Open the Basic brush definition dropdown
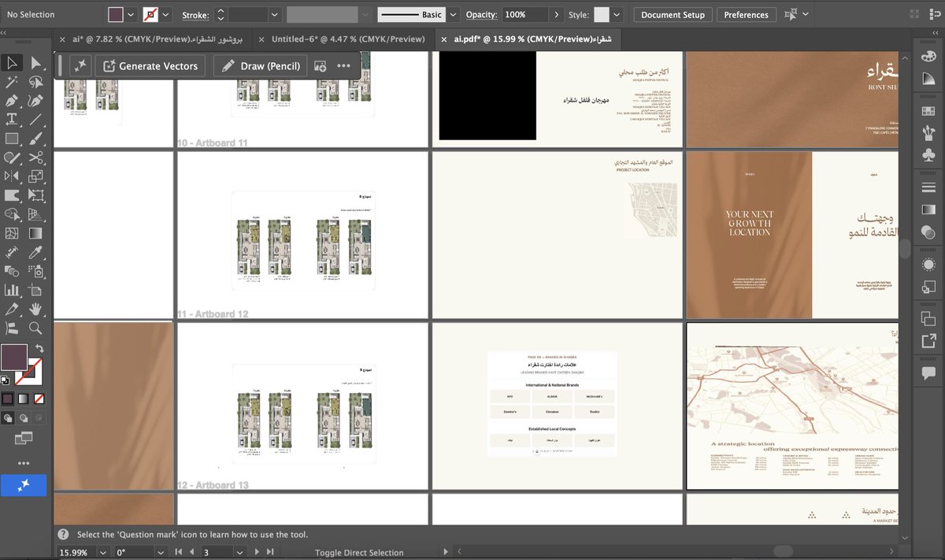The image size is (945, 560). (453, 15)
